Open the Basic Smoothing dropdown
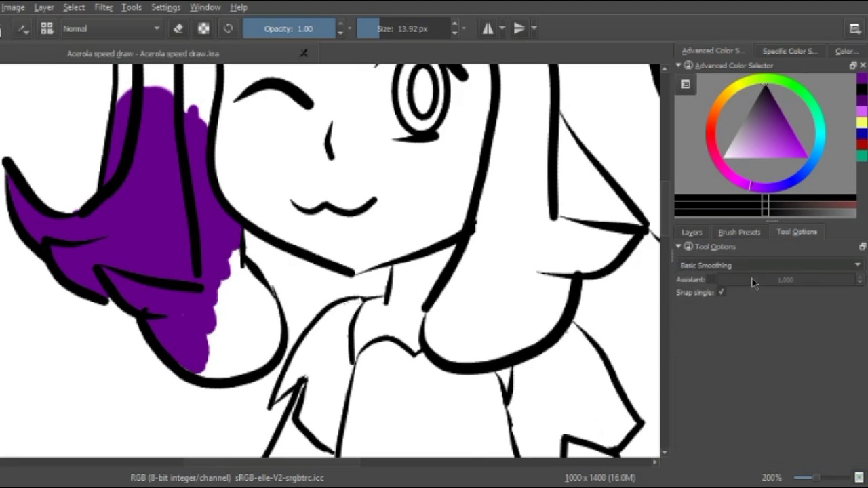Screen dimensions: 868x488 (x=771, y=265)
